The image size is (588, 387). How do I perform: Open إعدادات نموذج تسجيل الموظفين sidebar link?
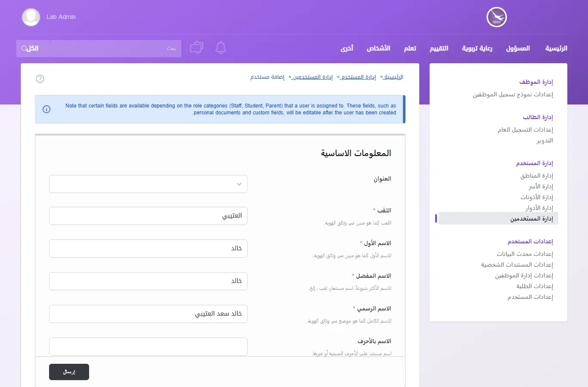coord(513,95)
